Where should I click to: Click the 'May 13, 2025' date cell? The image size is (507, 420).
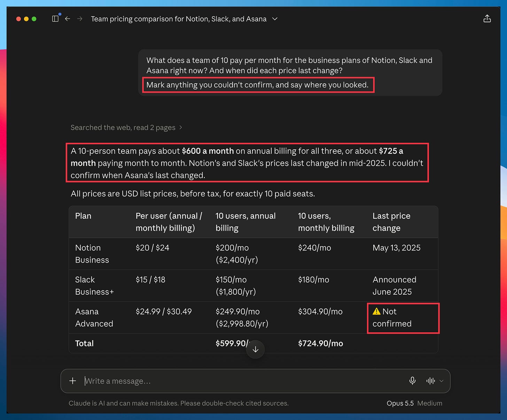tap(397, 248)
